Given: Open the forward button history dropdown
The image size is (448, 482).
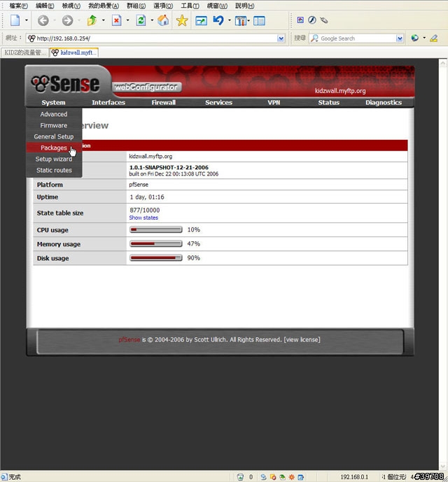Looking at the screenshot, I should 79,20.
